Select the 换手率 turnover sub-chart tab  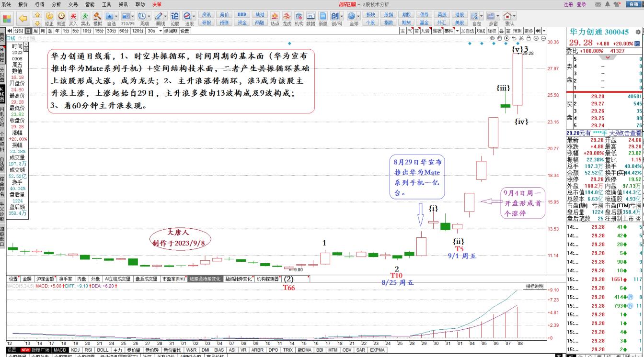click(x=65, y=279)
